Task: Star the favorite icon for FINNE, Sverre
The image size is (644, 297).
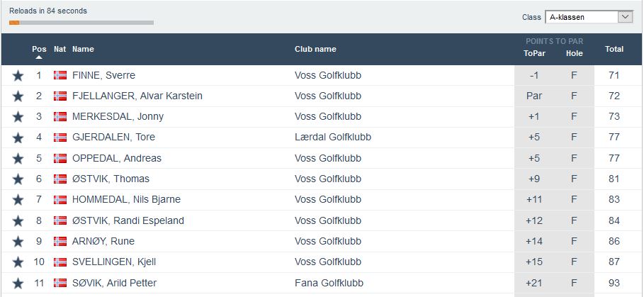Action: (18, 76)
